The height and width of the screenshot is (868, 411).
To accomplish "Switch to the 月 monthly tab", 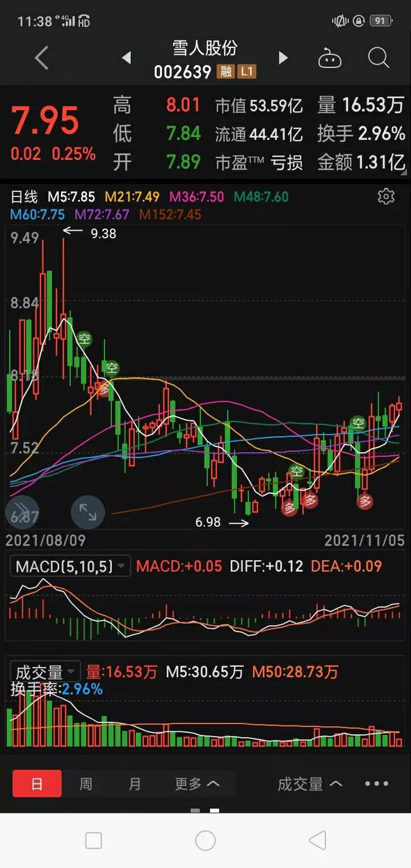I will pos(135,784).
